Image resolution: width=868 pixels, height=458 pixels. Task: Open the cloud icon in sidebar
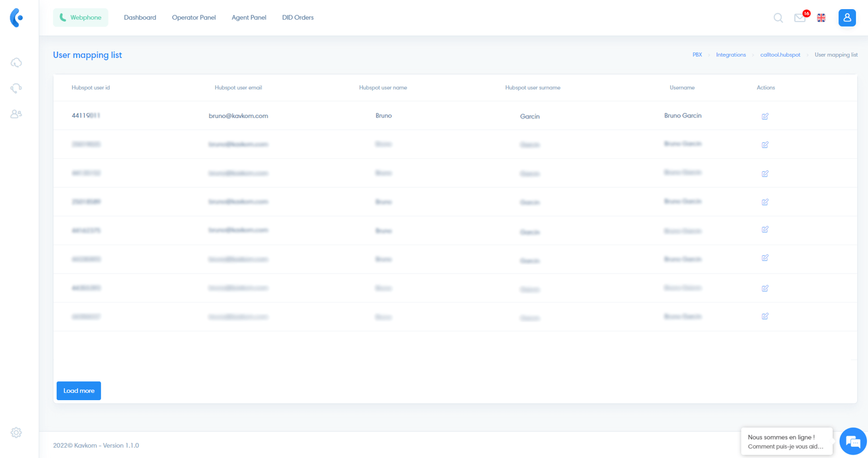point(16,62)
